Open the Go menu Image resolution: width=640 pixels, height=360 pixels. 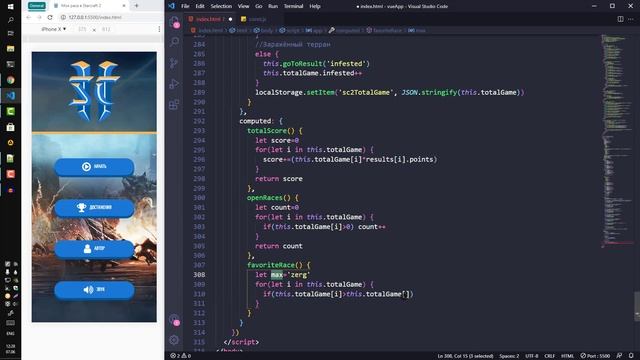point(259,6)
